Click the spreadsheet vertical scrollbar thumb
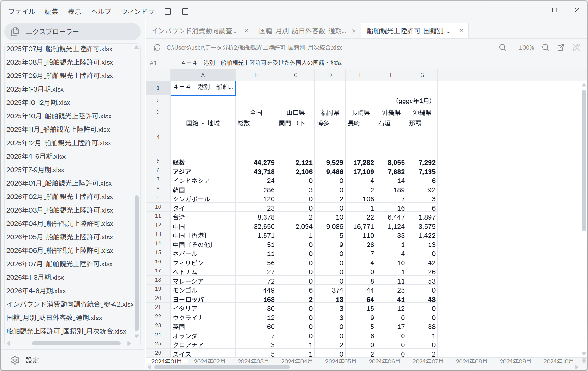 [x=584, y=160]
